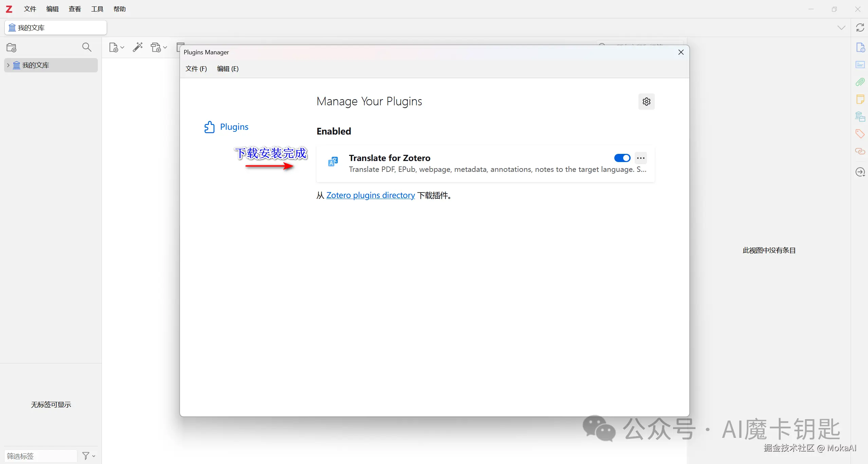This screenshot has width=868, height=464.
Task: Click the plugin's three-dots more options button
Action: click(x=641, y=158)
